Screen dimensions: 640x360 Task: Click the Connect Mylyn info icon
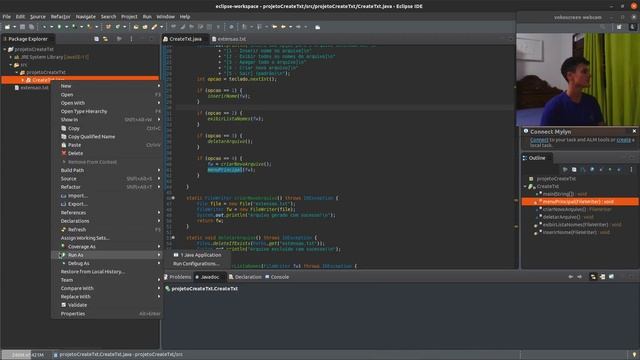point(526,131)
